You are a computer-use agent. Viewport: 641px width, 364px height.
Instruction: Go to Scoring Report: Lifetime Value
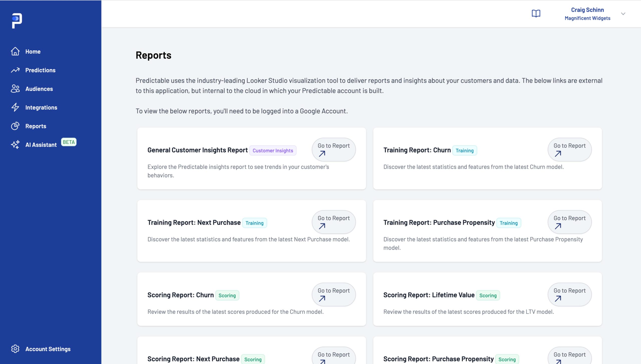pos(569,294)
